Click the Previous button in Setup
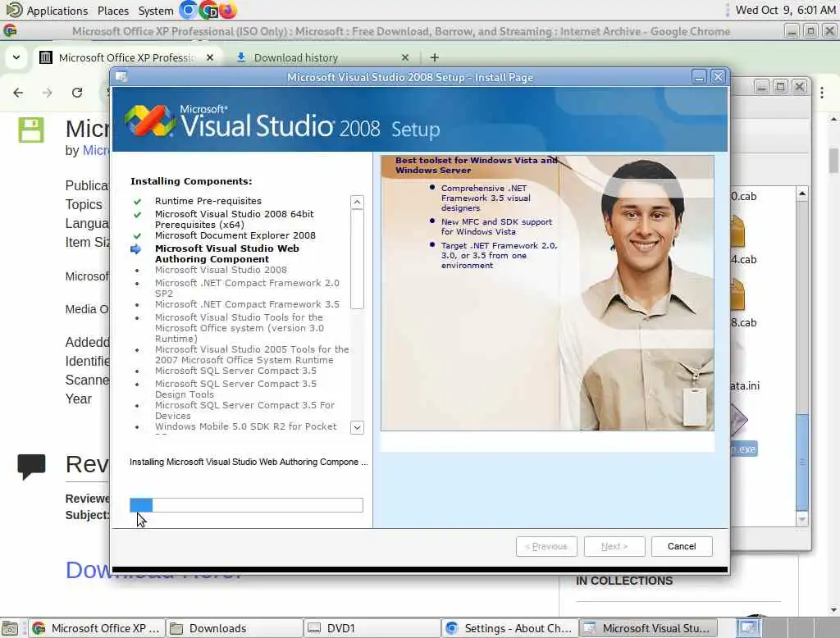Viewport: 840px width, 638px height. point(546,546)
